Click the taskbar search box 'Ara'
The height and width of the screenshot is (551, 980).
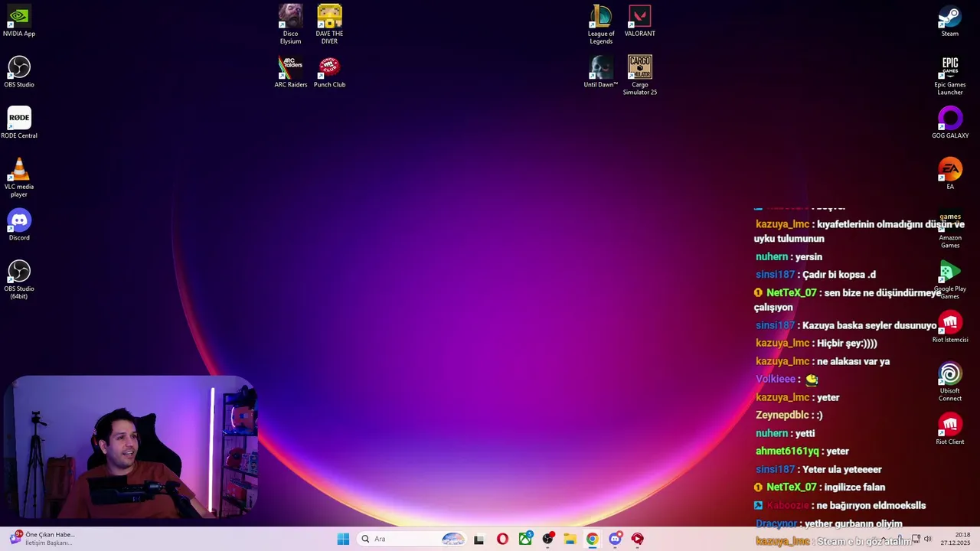[x=413, y=539]
